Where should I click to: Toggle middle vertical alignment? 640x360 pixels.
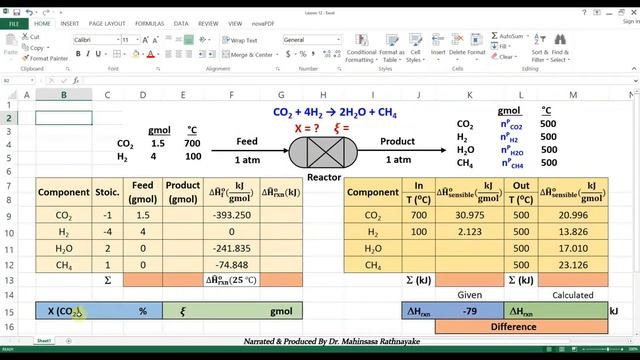(179, 40)
